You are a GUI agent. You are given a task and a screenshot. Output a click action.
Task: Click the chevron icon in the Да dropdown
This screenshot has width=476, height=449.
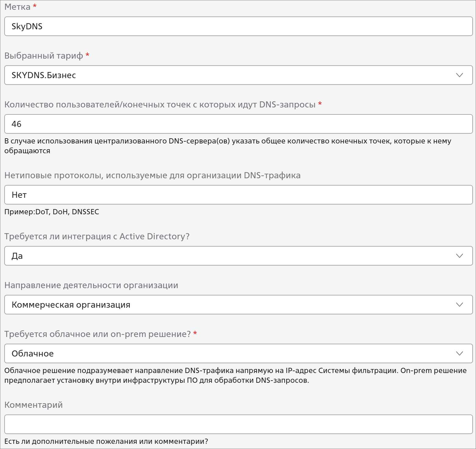pos(459,256)
